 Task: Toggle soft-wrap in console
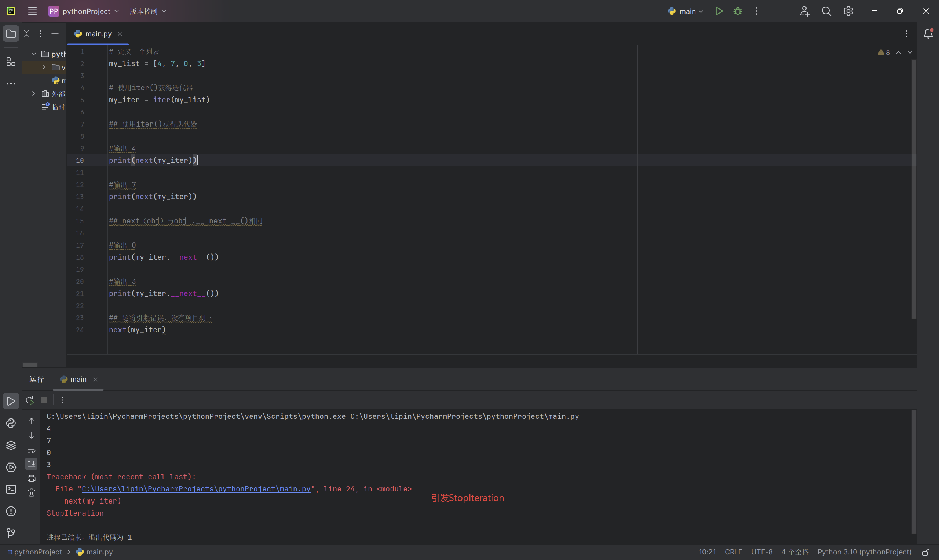(31, 450)
